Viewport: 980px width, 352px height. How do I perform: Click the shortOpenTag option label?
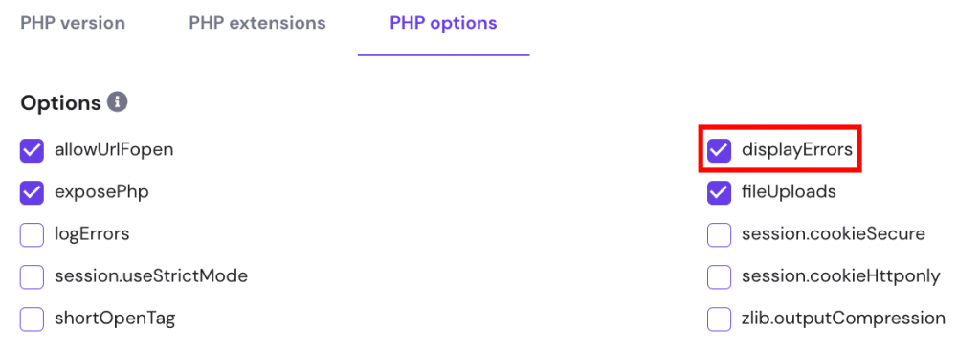[x=115, y=319]
